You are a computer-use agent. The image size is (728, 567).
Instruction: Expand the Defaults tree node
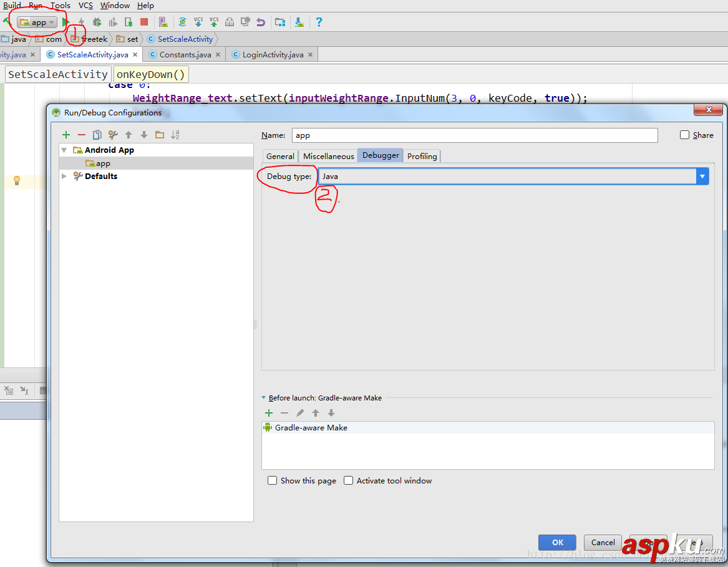click(x=64, y=176)
